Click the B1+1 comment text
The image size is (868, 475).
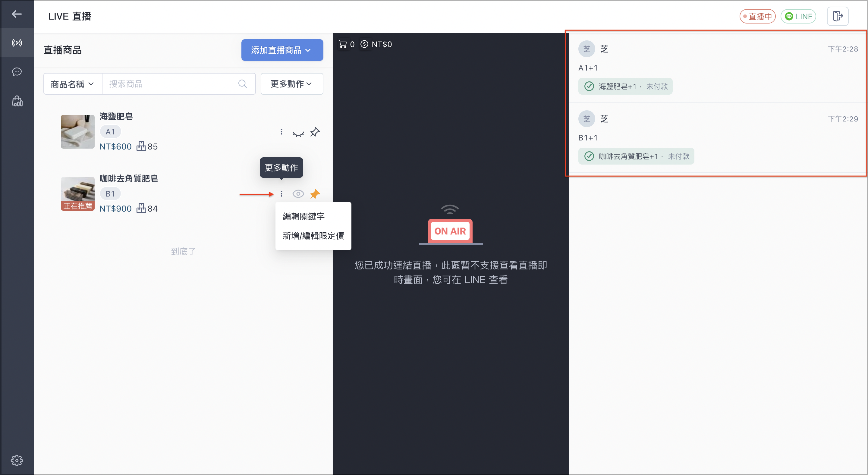(x=588, y=138)
